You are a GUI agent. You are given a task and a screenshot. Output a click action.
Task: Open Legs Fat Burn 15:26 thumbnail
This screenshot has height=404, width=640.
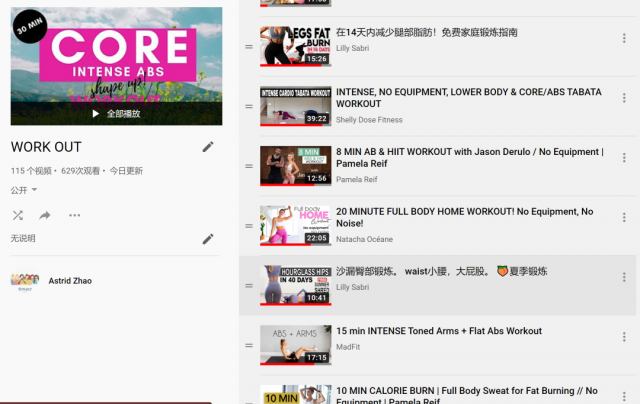click(296, 46)
